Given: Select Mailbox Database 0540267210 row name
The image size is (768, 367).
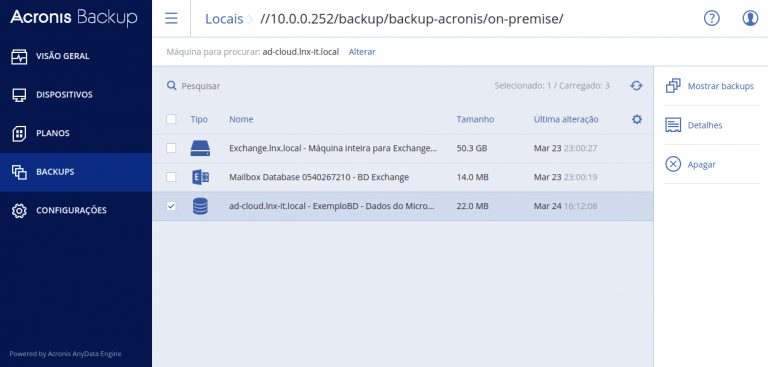Looking at the screenshot, I should [x=319, y=177].
